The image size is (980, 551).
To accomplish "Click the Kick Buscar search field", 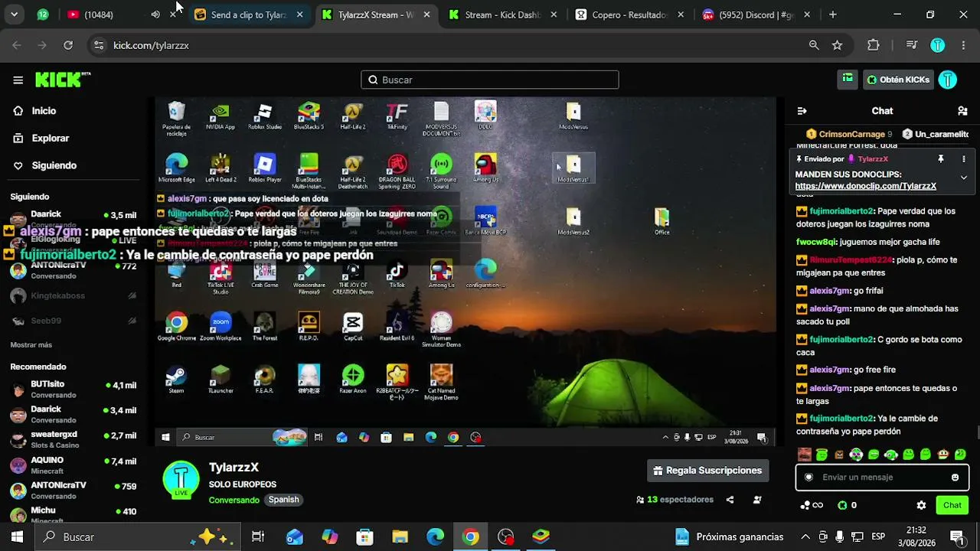I will 490,80.
